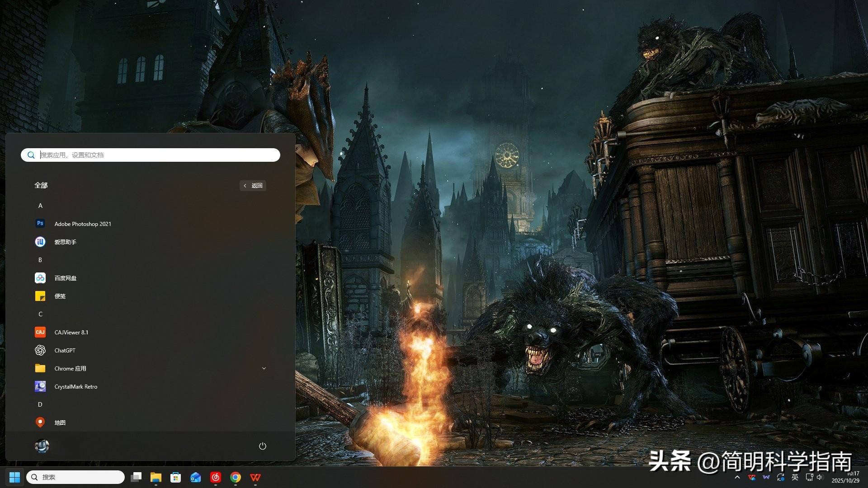This screenshot has height=488, width=868.
Task: Open Outlook from the taskbar
Action: (195, 477)
